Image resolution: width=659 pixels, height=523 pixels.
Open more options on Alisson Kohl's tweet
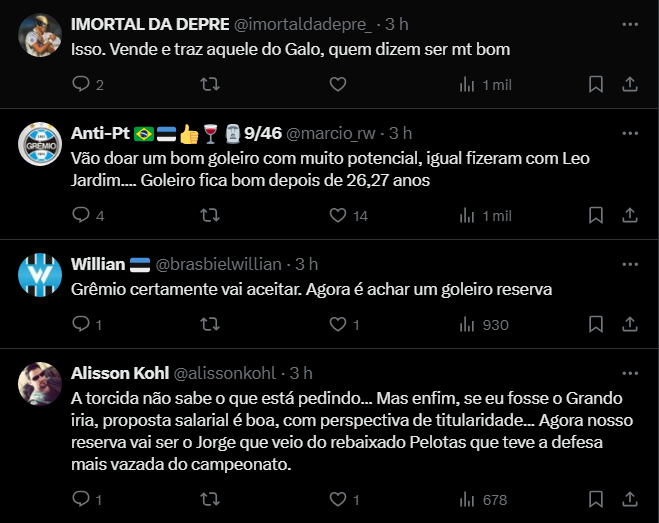coord(628,373)
